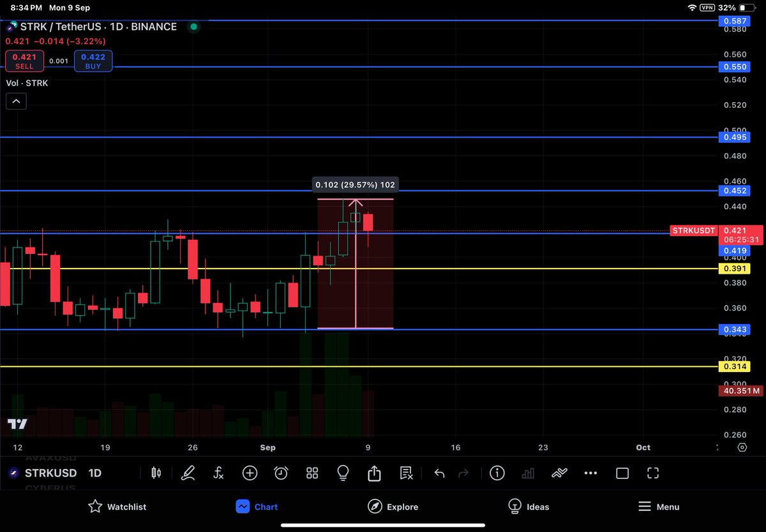Tap the TradingView logo on the chart
The width and height of the screenshot is (766, 532).
[17, 424]
